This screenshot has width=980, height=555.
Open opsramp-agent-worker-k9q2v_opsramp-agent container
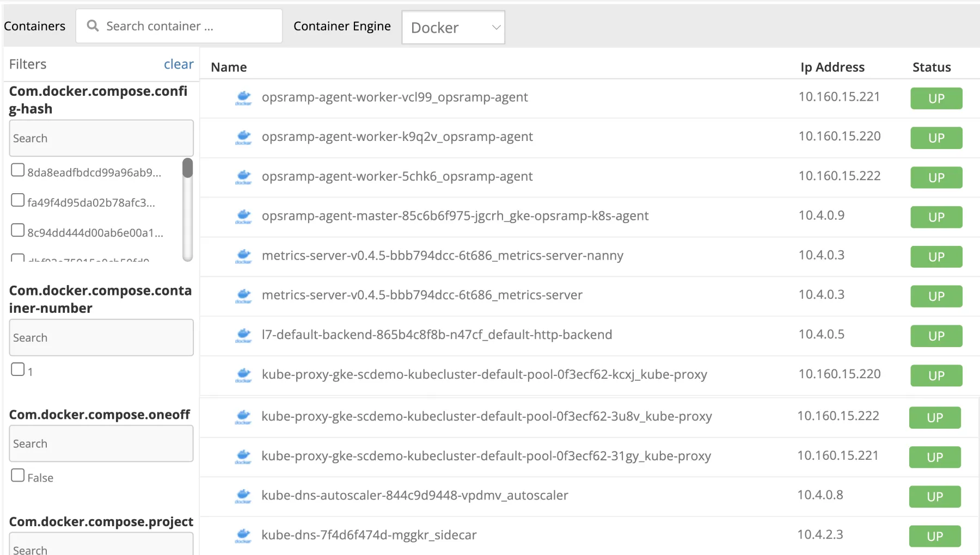click(397, 137)
